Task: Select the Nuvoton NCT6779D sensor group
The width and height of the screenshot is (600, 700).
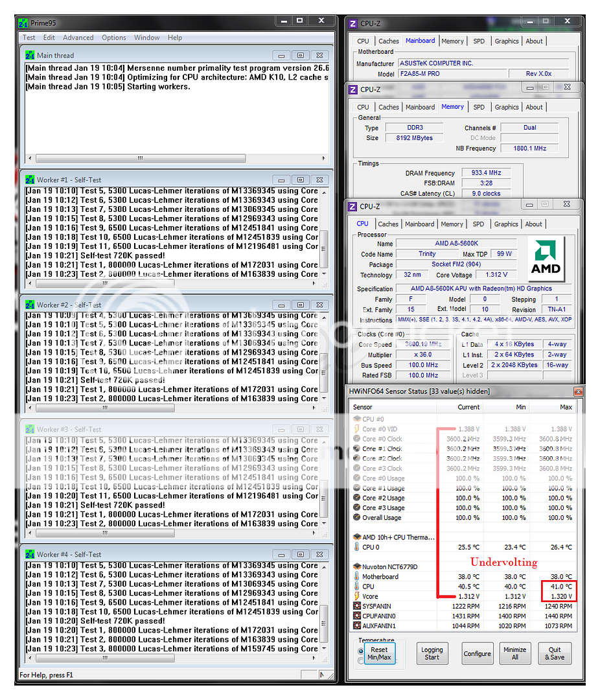Action: coord(389,567)
